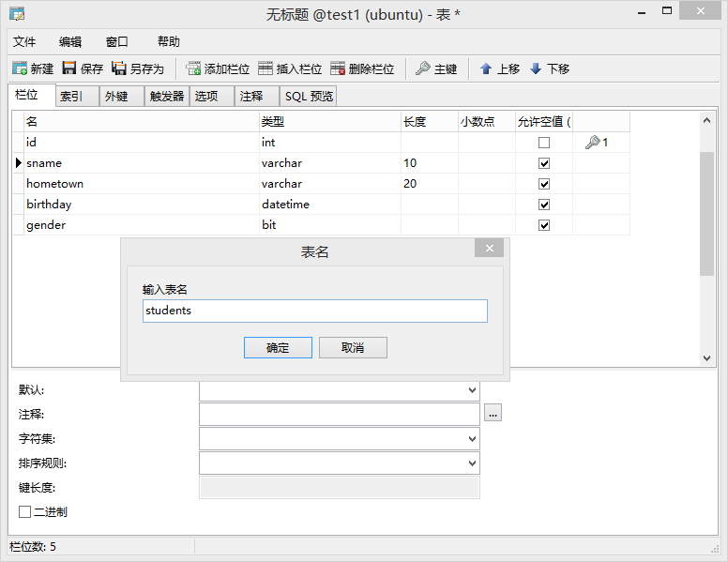This screenshot has height=562, width=728.
Task: Open the 排序规则 (Collation) dropdown
Action: [x=471, y=463]
